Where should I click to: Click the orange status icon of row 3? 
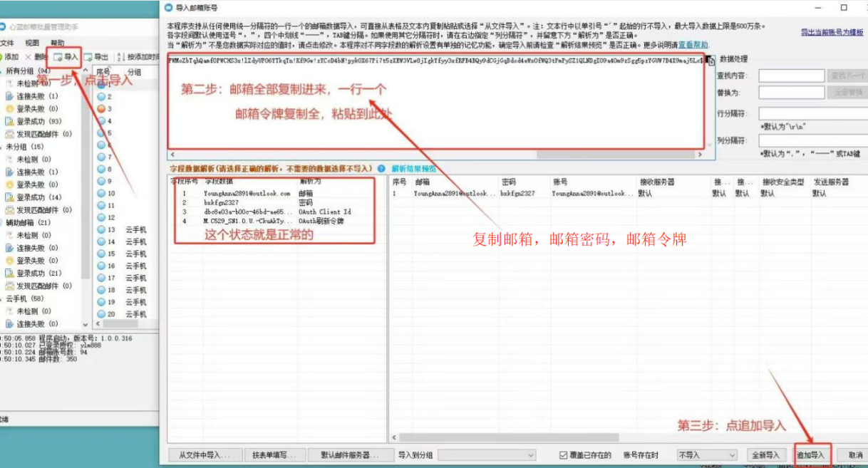101,109
